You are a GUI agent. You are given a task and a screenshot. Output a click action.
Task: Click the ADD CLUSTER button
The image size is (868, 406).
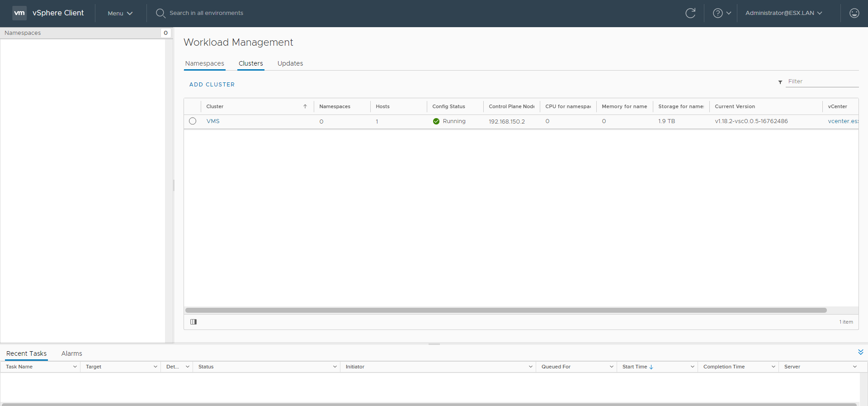(x=212, y=85)
